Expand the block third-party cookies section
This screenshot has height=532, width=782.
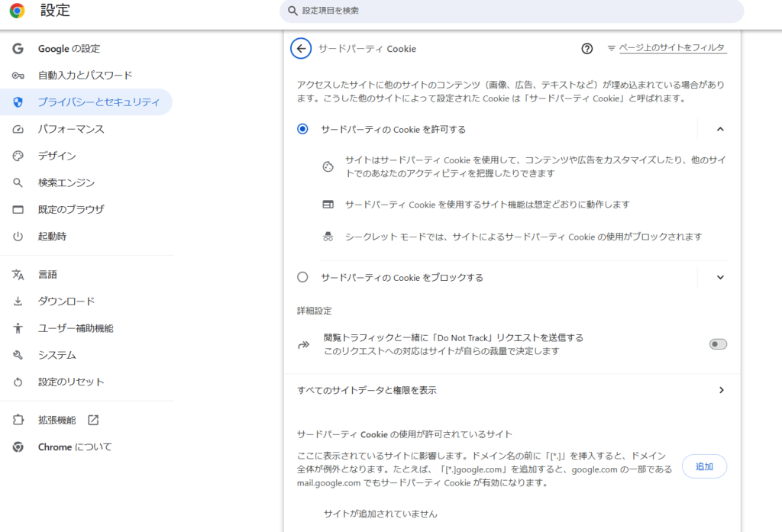click(x=719, y=277)
